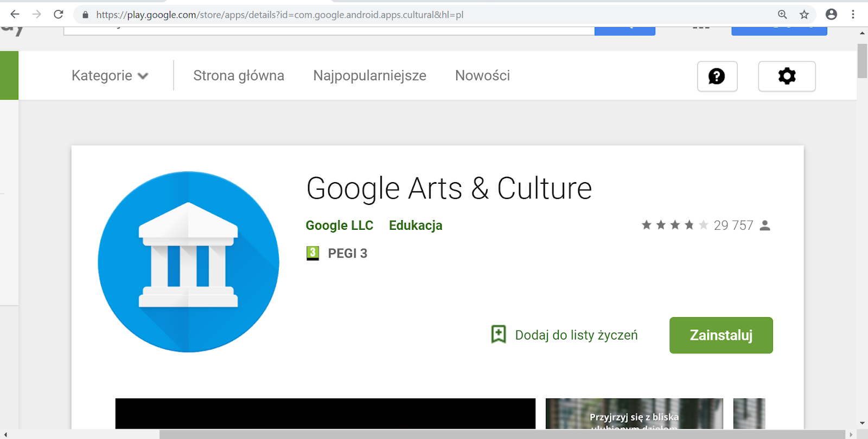View site info via the padlock icon
This screenshot has height=439, width=868.
[85, 15]
